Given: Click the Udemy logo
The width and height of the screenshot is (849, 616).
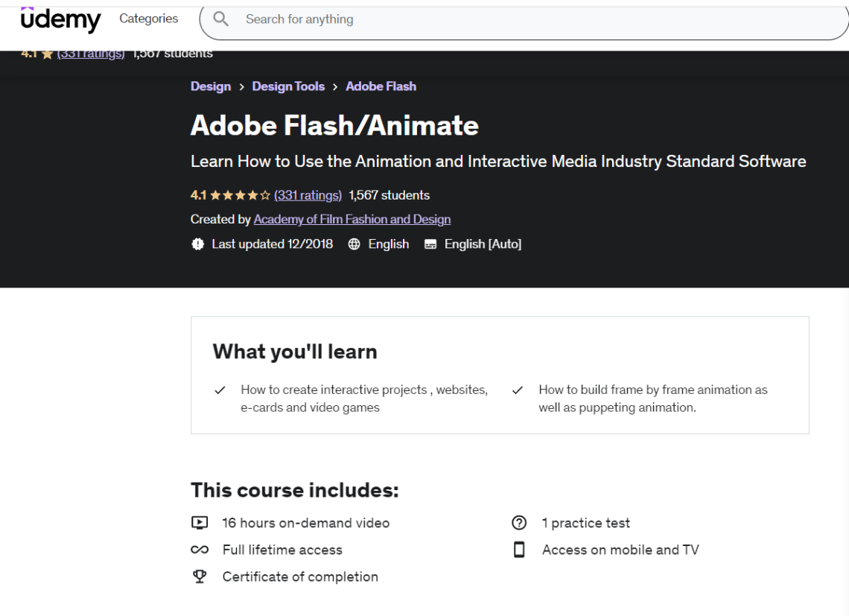Looking at the screenshot, I should pos(61,20).
